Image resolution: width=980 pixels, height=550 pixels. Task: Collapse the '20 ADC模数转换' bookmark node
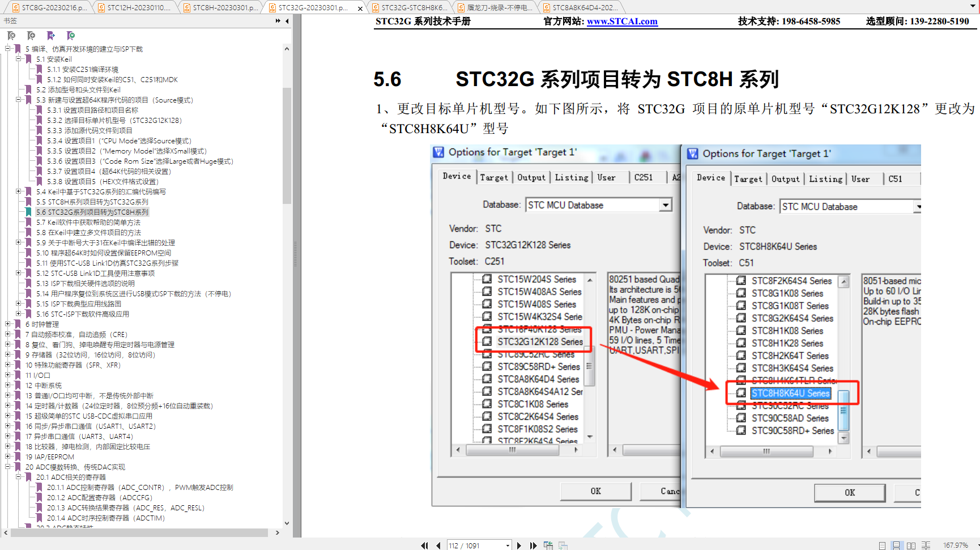click(x=8, y=467)
